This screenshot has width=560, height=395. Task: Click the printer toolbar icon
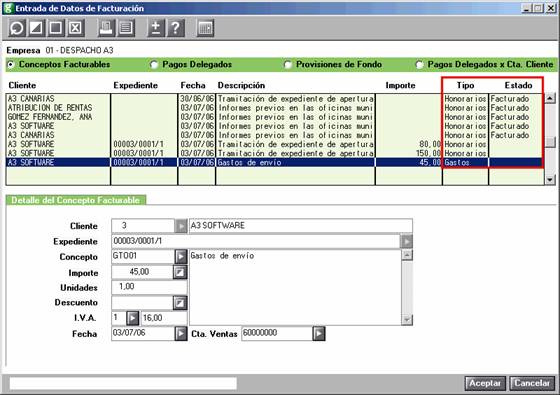106,28
